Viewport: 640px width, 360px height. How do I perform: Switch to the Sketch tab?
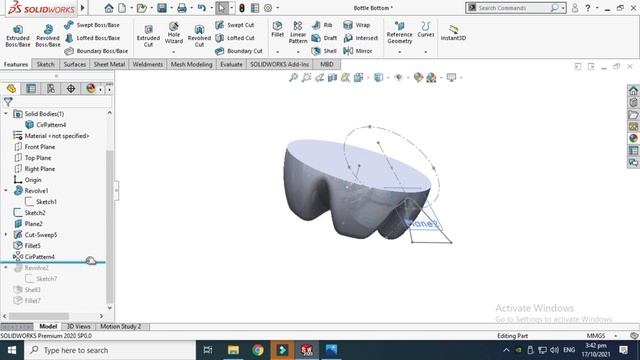point(45,64)
